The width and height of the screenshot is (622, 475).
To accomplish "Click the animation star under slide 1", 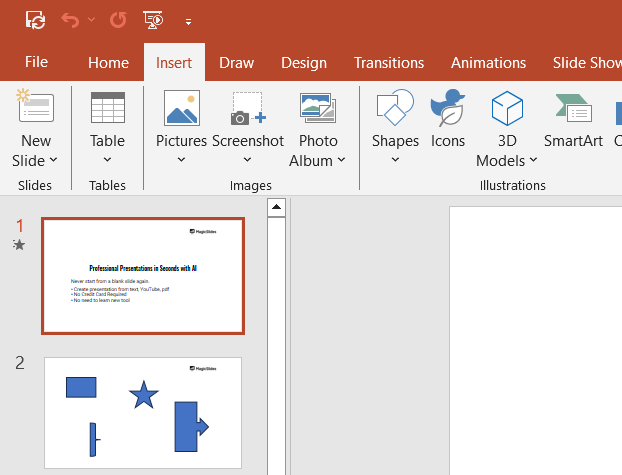I will (x=19, y=244).
